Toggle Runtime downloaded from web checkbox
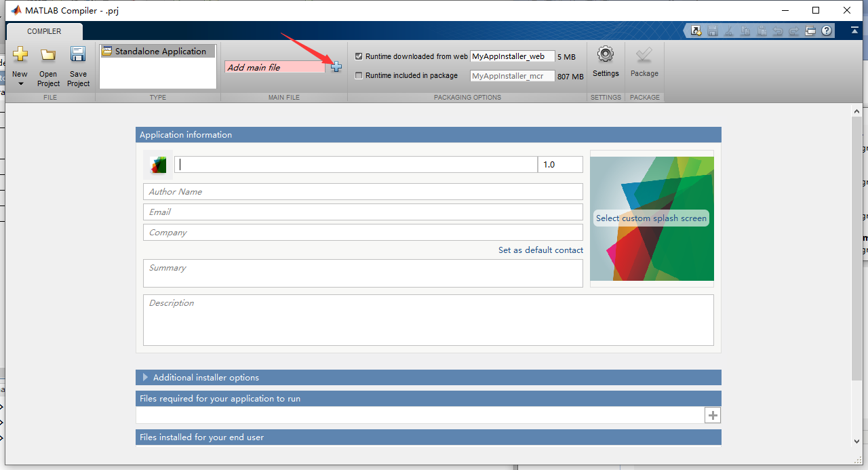The width and height of the screenshot is (868, 470). pos(359,56)
